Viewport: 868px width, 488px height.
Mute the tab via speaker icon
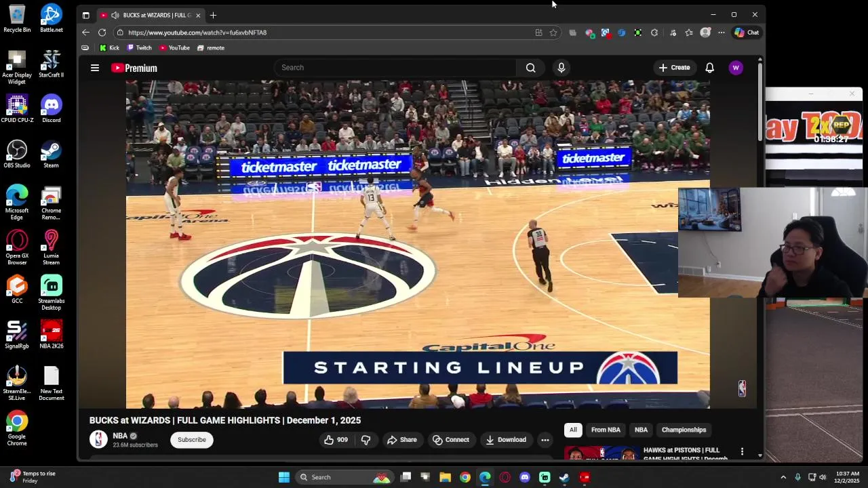(x=115, y=15)
